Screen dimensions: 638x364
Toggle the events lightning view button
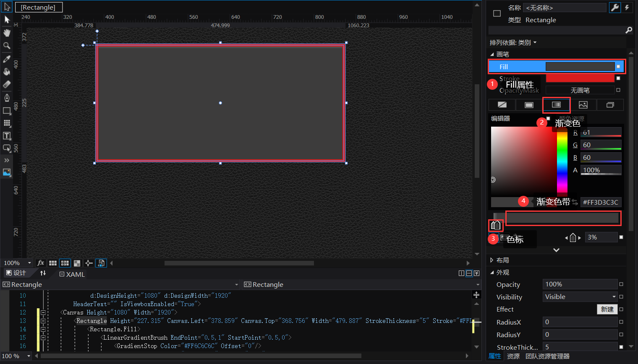(x=627, y=8)
